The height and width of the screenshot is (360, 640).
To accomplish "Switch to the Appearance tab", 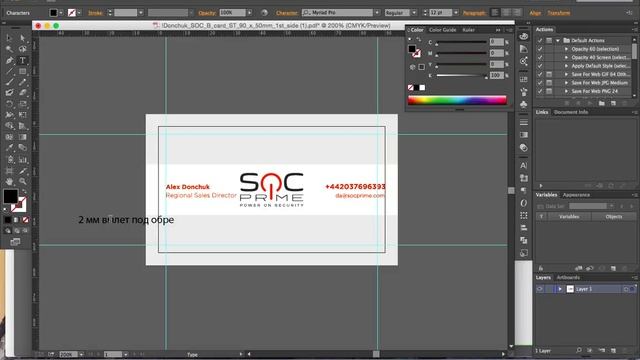I will [576, 195].
